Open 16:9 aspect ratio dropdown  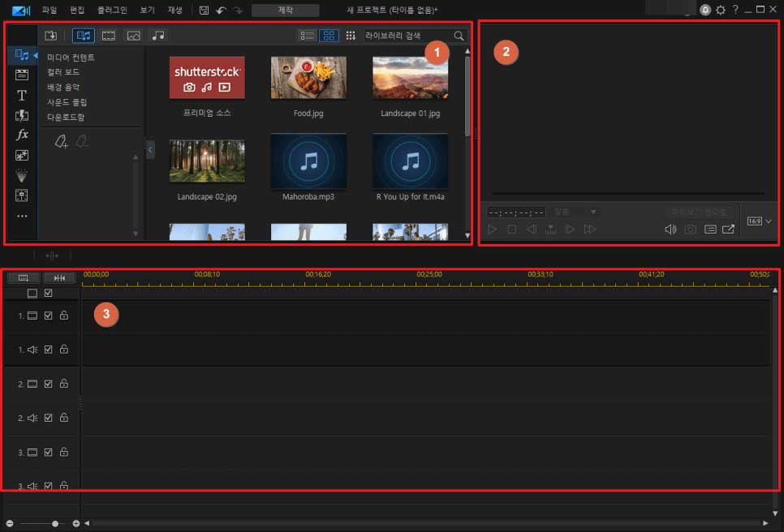(x=759, y=221)
